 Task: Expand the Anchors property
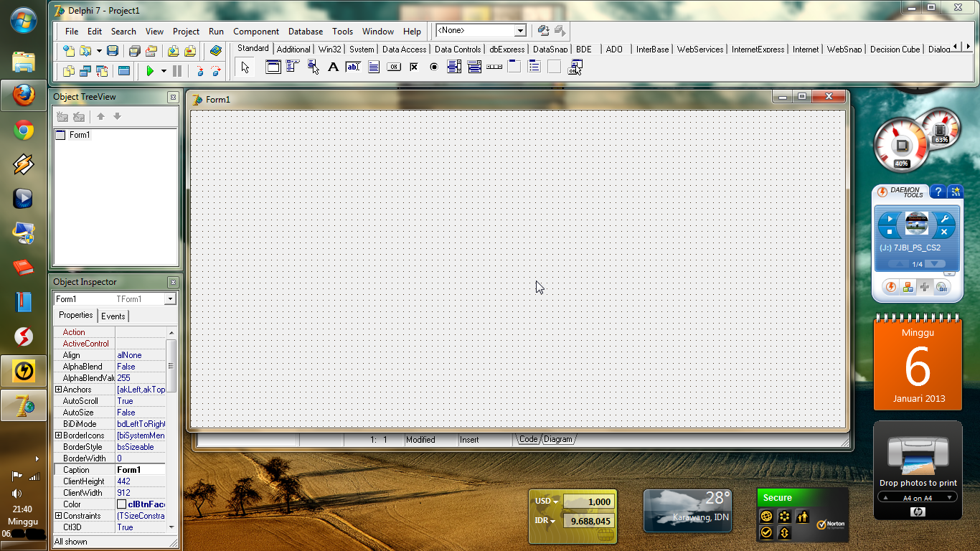59,390
